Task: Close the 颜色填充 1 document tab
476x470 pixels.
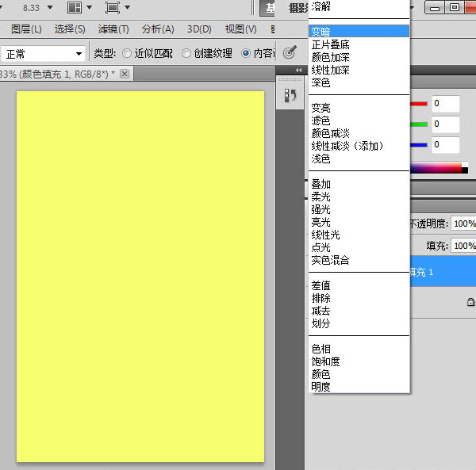Action: click(x=125, y=73)
